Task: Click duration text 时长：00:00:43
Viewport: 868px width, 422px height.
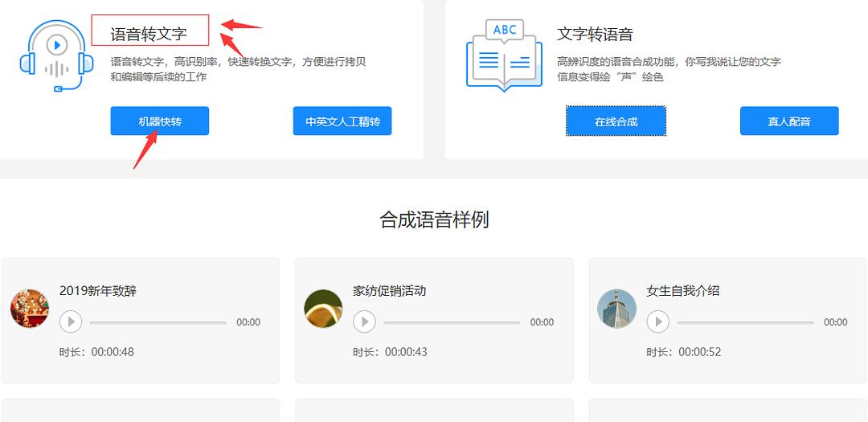Action: 391,352
